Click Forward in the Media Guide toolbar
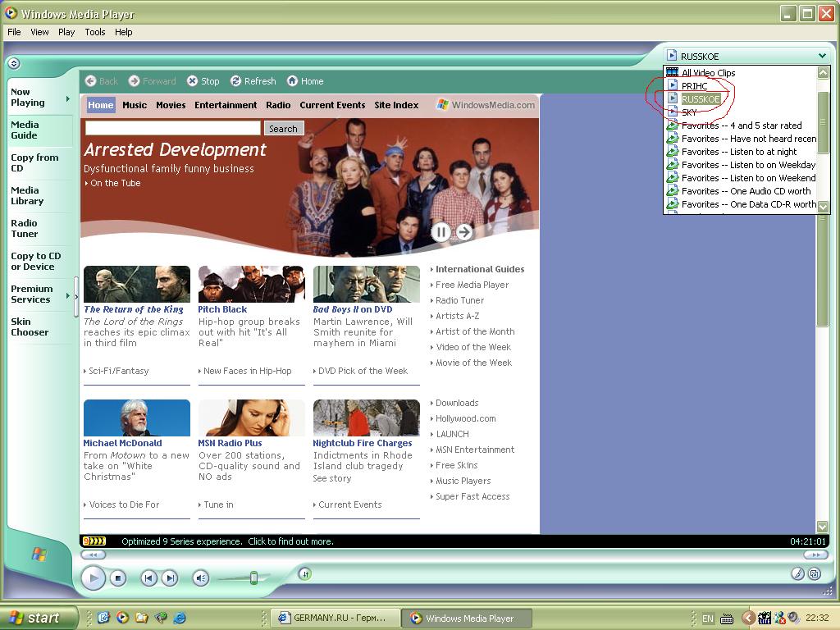Screen dimensions: 840x630 point(152,81)
